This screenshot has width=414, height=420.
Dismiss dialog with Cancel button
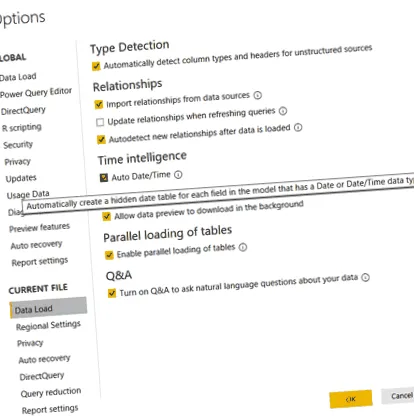(399, 396)
